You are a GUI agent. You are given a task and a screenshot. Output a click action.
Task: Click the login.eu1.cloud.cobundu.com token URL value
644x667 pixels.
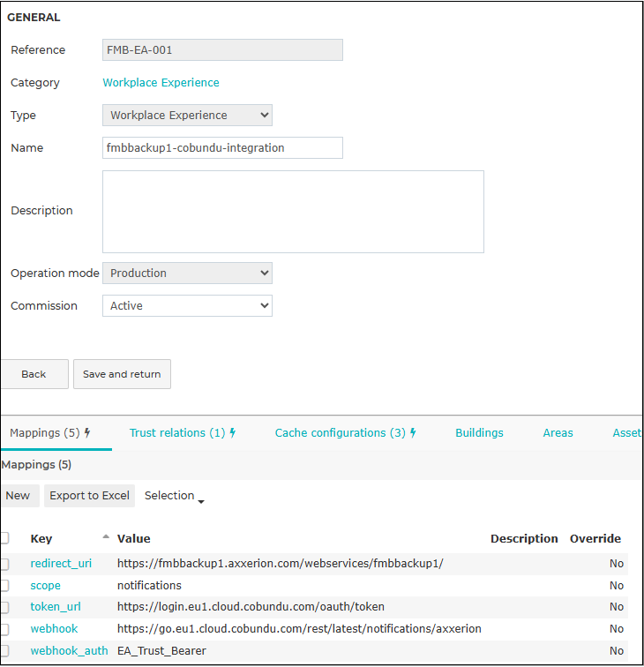click(x=251, y=607)
